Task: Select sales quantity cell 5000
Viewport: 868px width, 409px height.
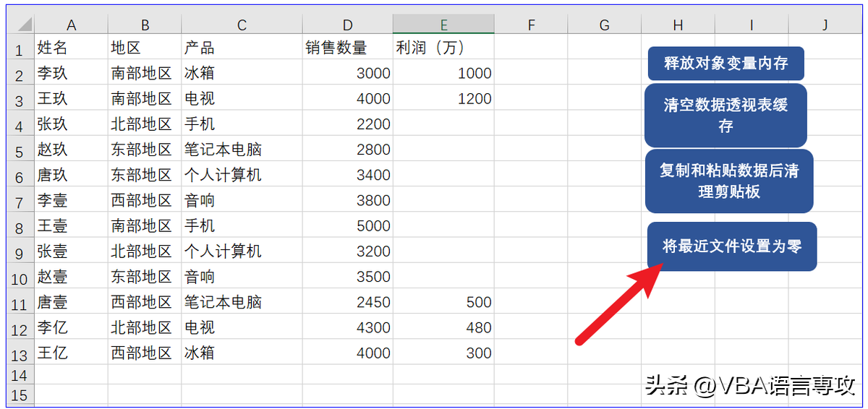Action: click(x=348, y=225)
